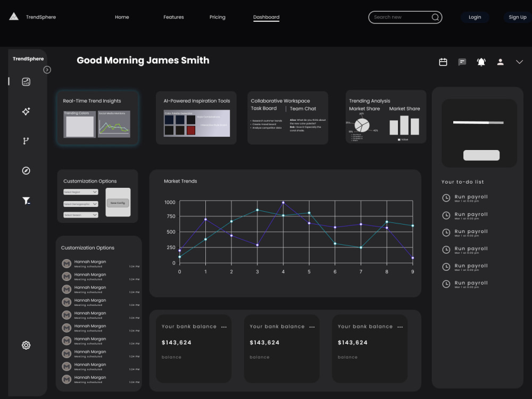Open the analytics chart sidebar icon
Image resolution: width=532 pixels, height=399 pixels.
tap(26, 82)
